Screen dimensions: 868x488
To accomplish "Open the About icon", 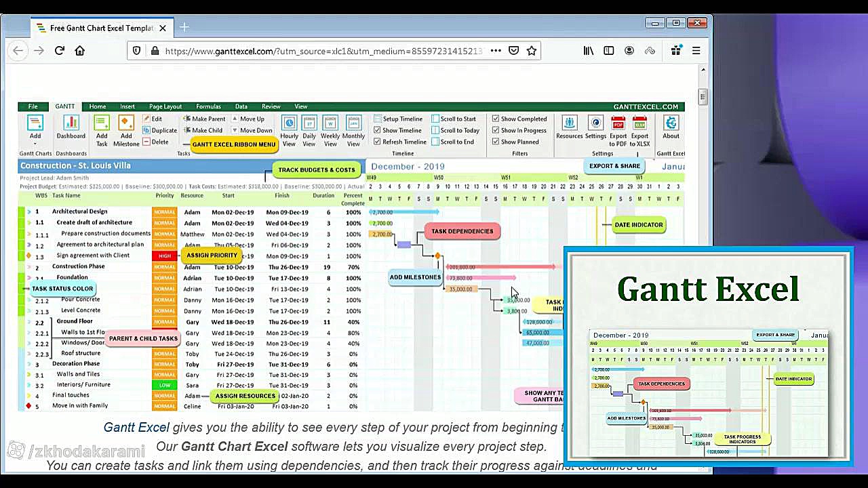I will point(671,123).
